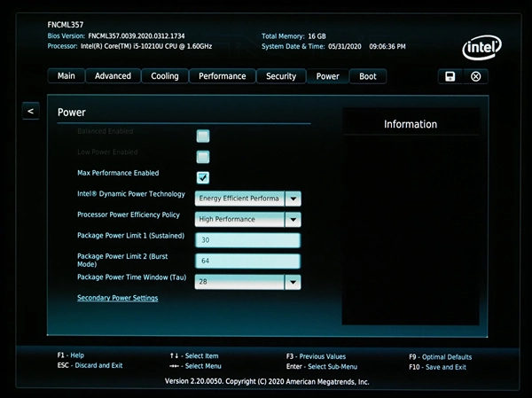This screenshot has width=532, height=398.
Task: Click Enter - Select Sub-Menu hint
Action: pos(322,367)
